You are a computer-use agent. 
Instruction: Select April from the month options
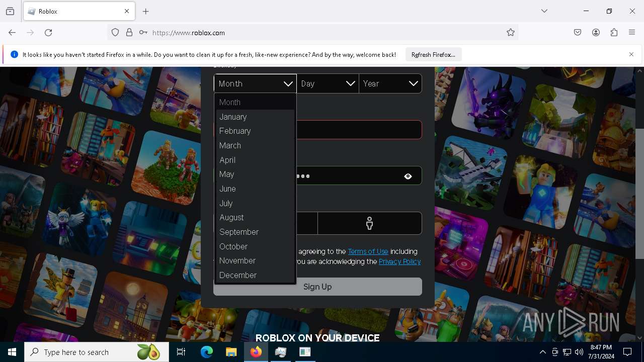[255, 160]
